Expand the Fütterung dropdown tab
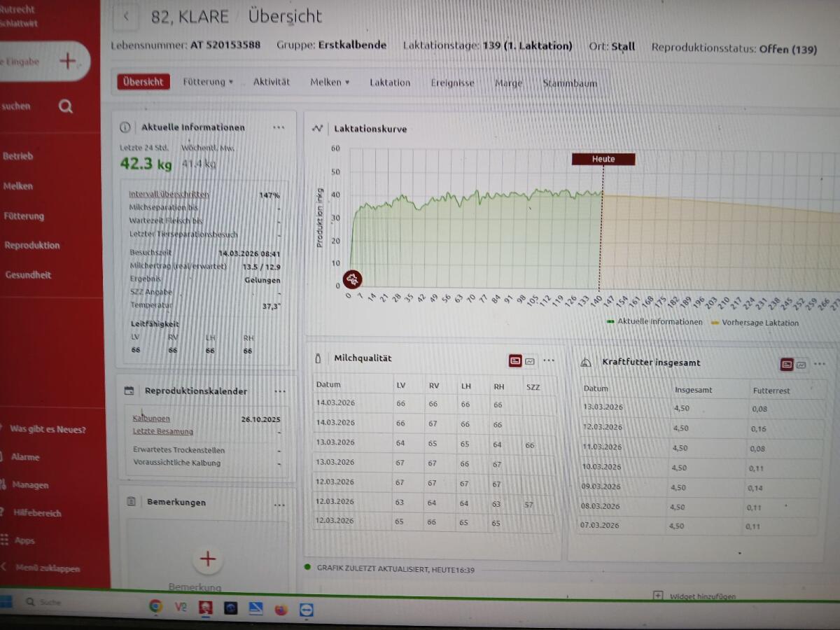The width and height of the screenshot is (840, 630). coord(208,82)
